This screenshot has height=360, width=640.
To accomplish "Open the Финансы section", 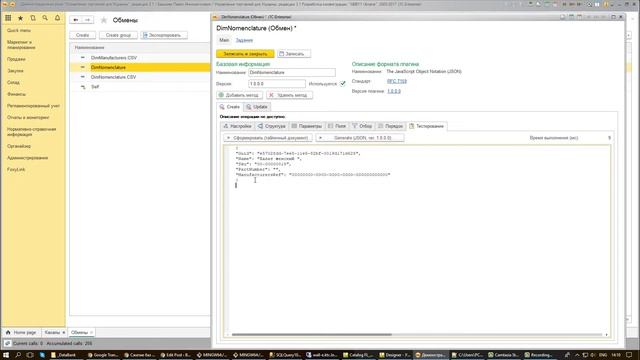I will click(x=16, y=94).
